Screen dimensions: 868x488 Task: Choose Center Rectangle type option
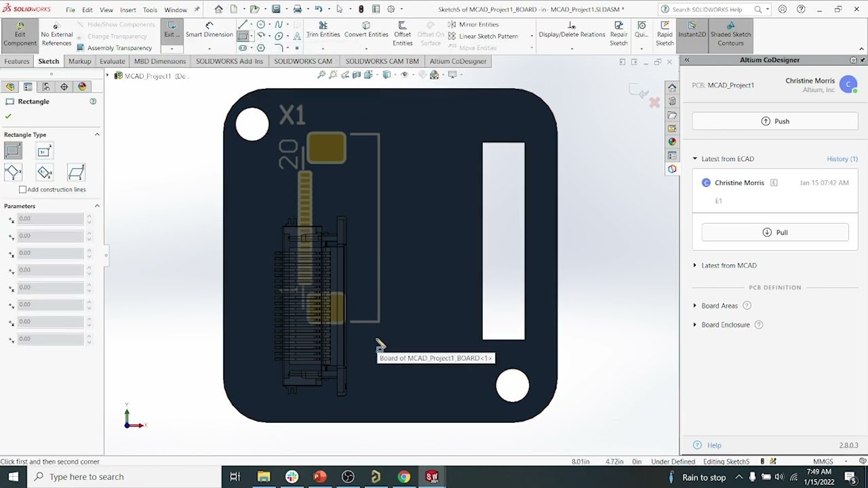pos(44,150)
